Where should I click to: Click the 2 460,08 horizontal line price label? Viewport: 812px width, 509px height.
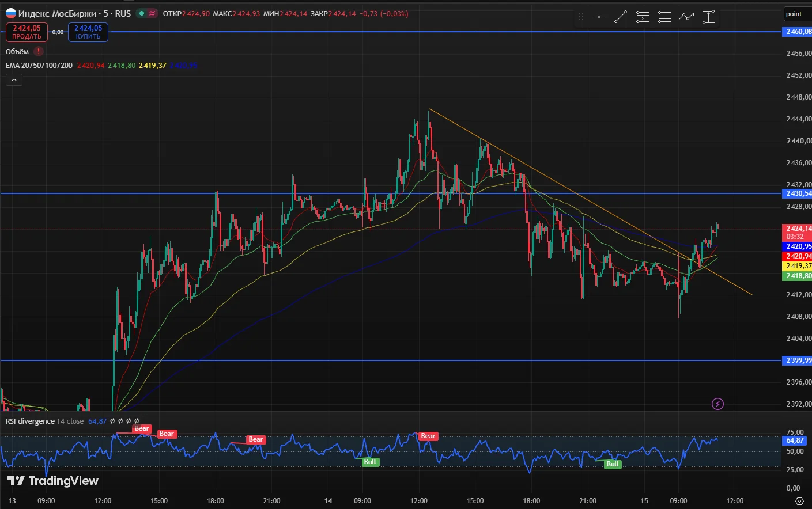pyautogui.click(x=798, y=32)
